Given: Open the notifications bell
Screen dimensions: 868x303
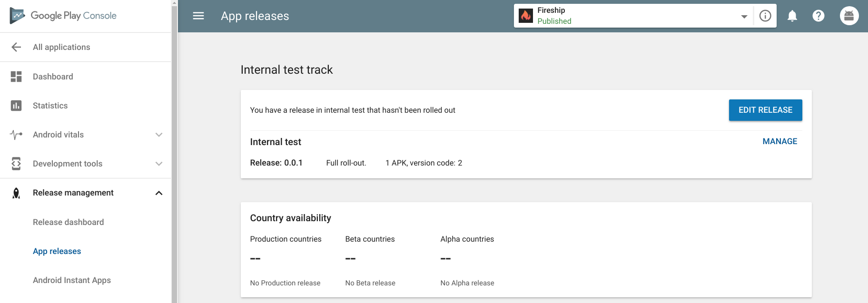Looking at the screenshot, I should pos(792,16).
